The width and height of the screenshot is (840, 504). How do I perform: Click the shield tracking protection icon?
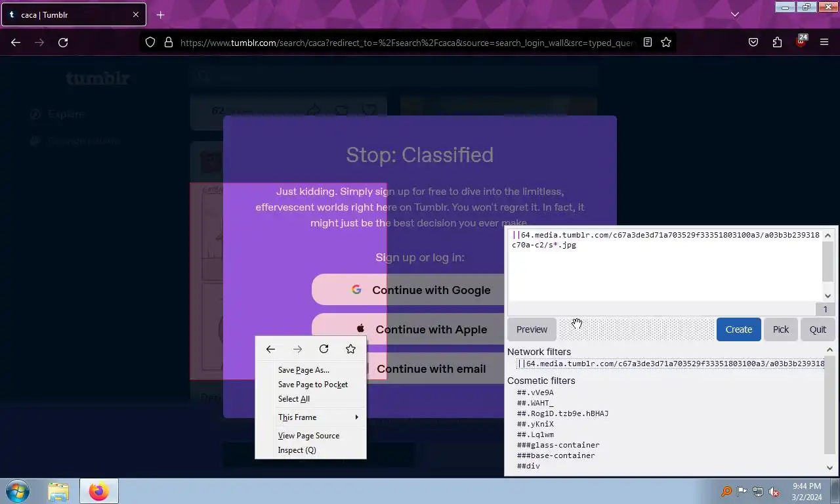[x=150, y=42]
